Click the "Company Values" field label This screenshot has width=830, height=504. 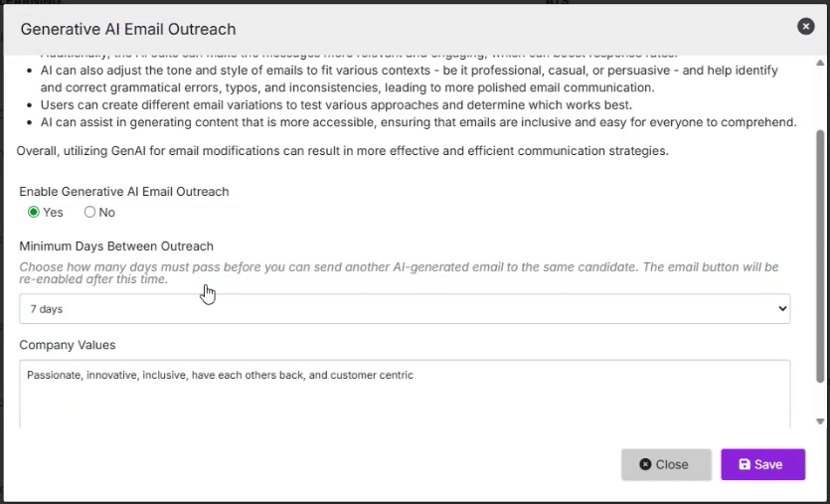[x=68, y=345]
